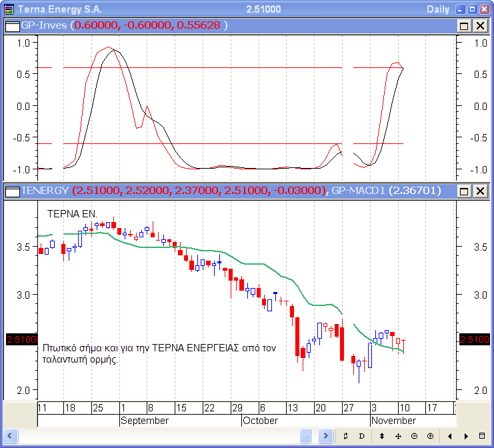Click the four-way move arrows icon

(x=398, y=436)
